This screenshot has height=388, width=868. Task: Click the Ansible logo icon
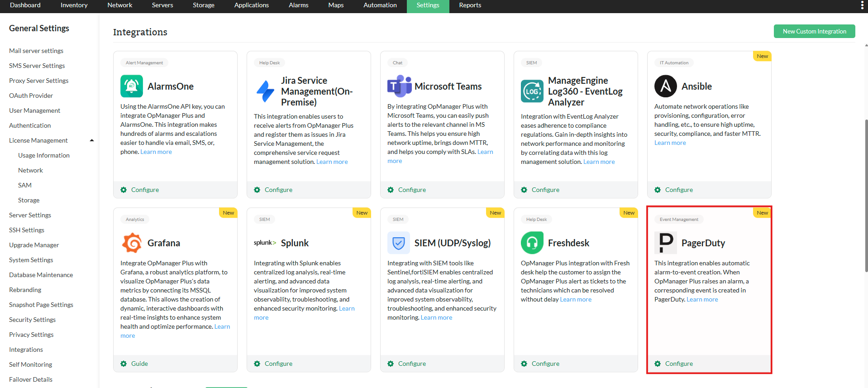pyautogui.click(x=665, y=86)
